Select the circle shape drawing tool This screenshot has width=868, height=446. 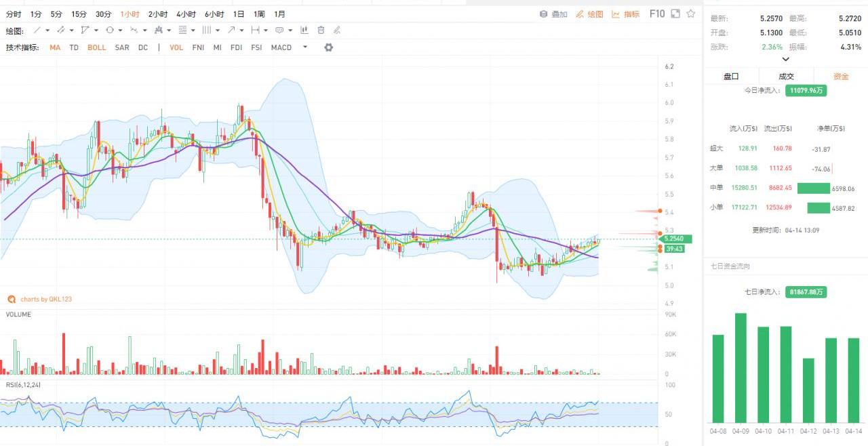(x=109, y=31)
